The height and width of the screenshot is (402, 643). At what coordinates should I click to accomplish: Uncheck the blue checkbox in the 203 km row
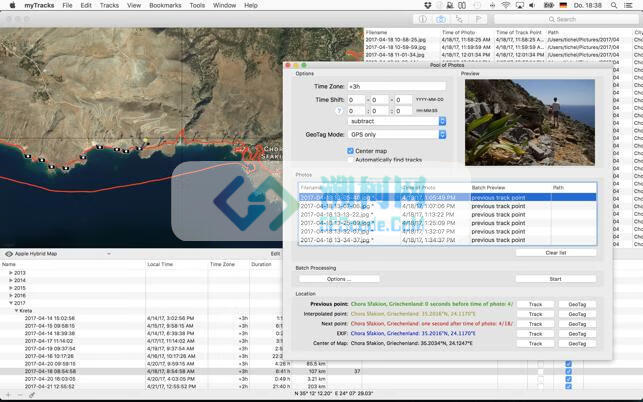tap(568, 386)
